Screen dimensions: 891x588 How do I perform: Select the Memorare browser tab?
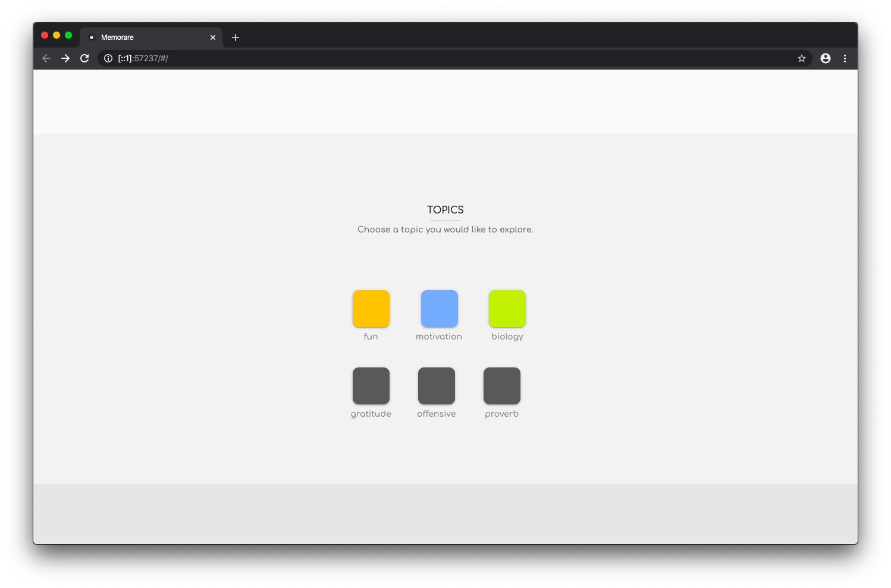pos(151,37)
